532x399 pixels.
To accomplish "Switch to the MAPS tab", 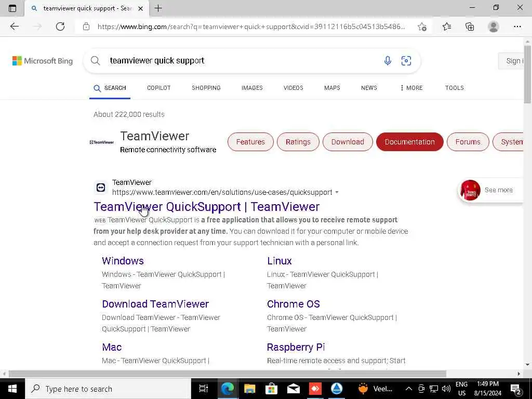I will coord(332,88).
